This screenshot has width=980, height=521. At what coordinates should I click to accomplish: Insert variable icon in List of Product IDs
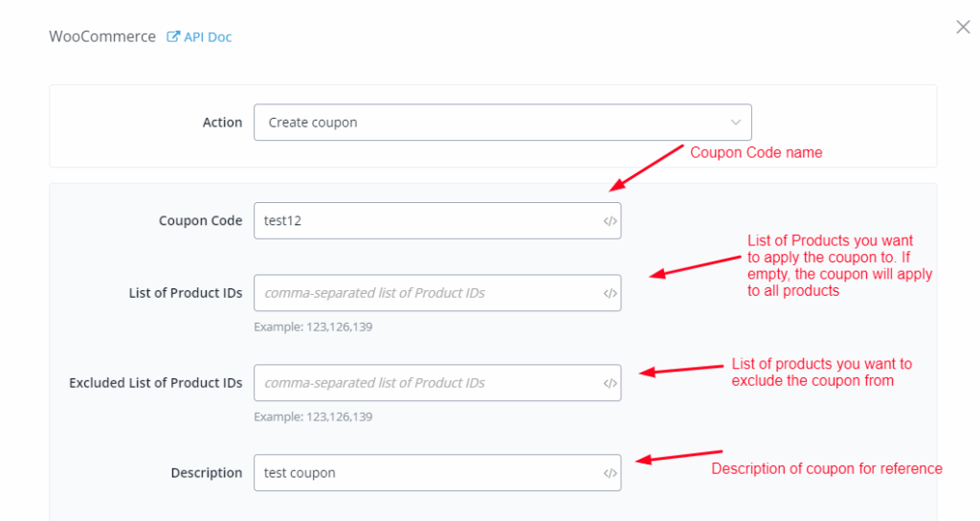coord(610,293)
